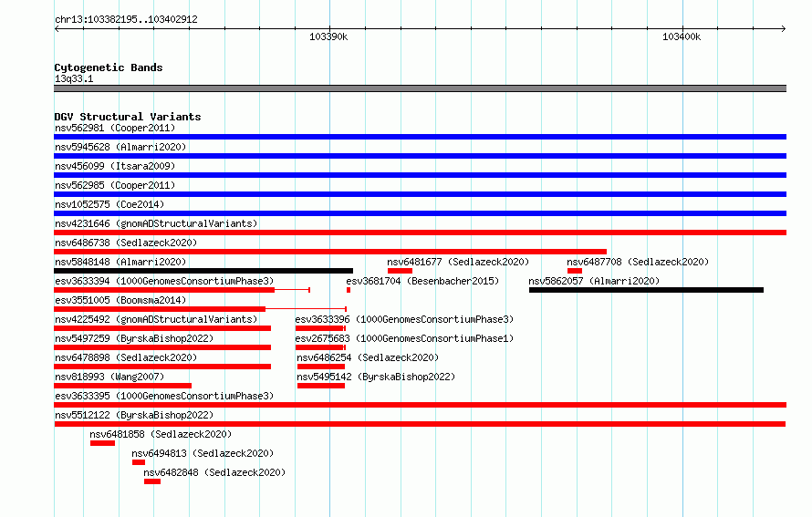The image size is (812, 517).
Task: Click nsv6486254 (Sedlazeck2020) label
Action: [368, 357]
